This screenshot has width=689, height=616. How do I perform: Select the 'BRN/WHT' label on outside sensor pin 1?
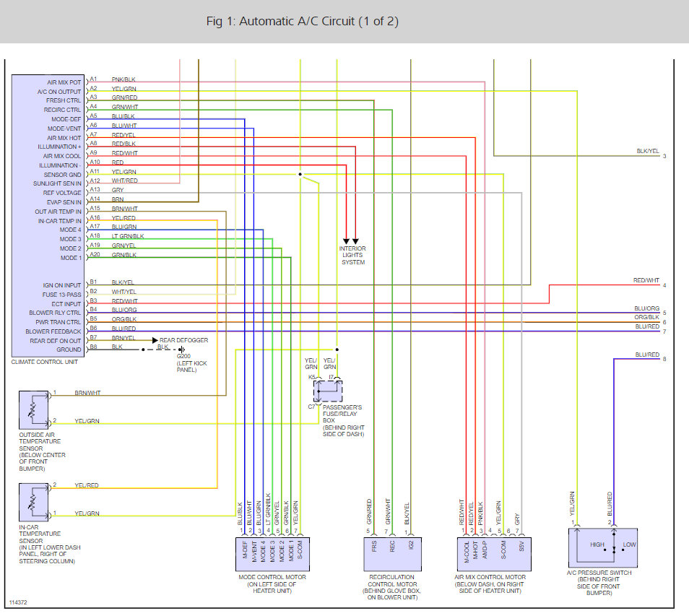point(87,394)
